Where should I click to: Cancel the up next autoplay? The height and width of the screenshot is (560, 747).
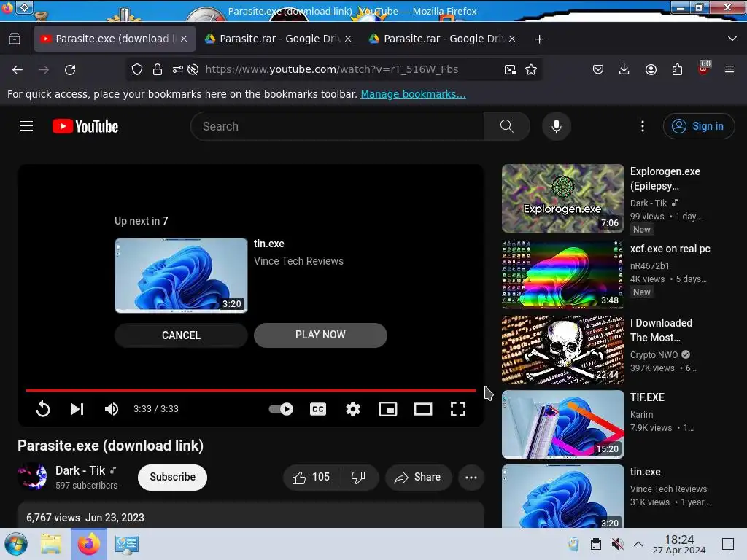pos(181,335)
